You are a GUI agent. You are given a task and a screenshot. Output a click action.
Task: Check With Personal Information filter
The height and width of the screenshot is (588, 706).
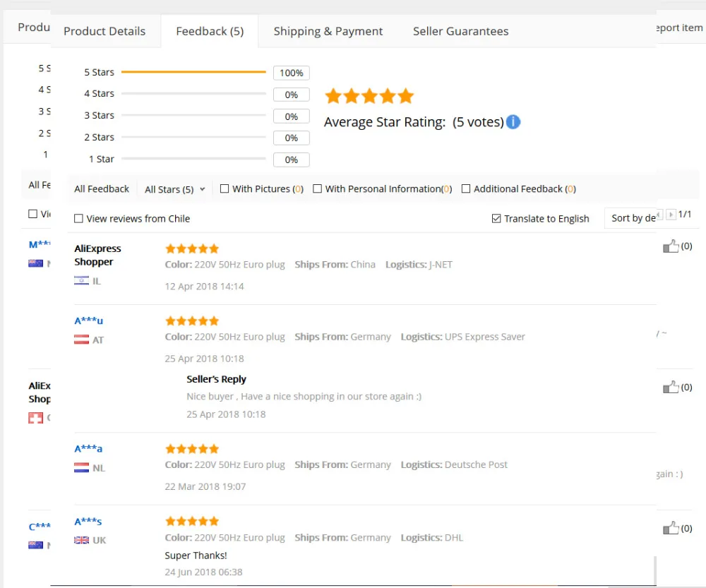tap(318, 188)
